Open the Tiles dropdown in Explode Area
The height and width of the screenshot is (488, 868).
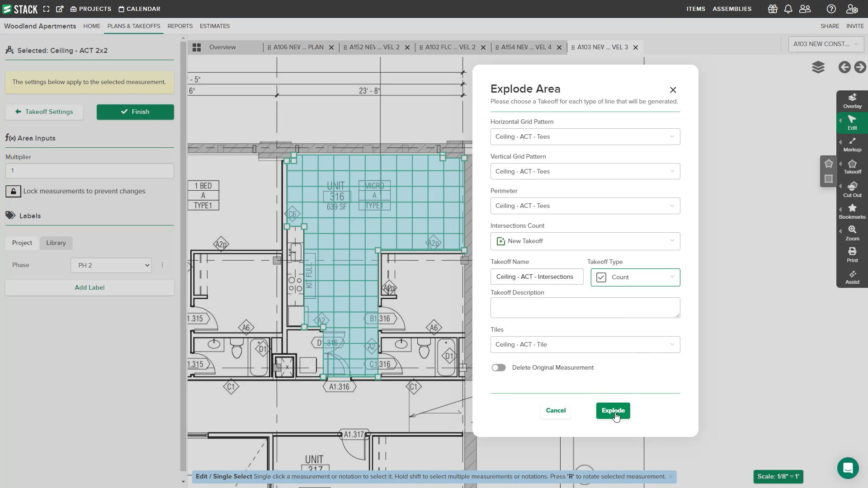coord(585,344)
